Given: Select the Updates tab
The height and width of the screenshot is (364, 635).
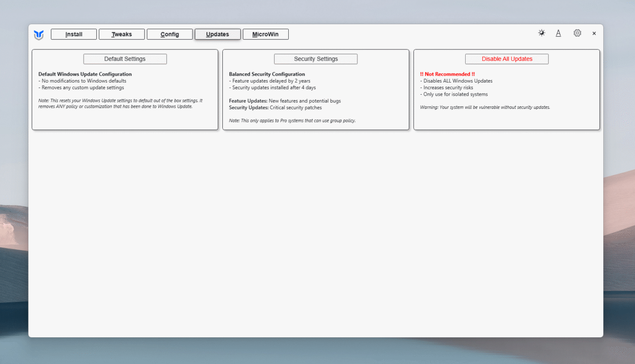Looking at the screenshot, I should click(x=218, y=34).
